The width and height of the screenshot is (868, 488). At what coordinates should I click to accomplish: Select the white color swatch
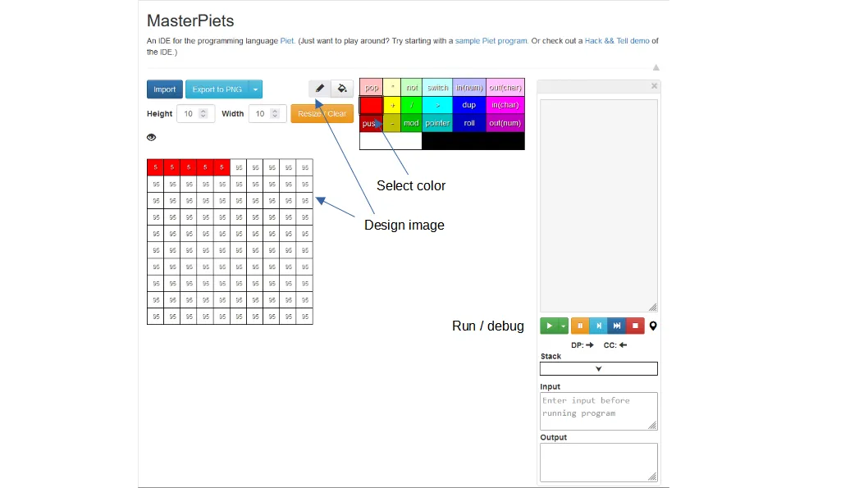(391, 141)
